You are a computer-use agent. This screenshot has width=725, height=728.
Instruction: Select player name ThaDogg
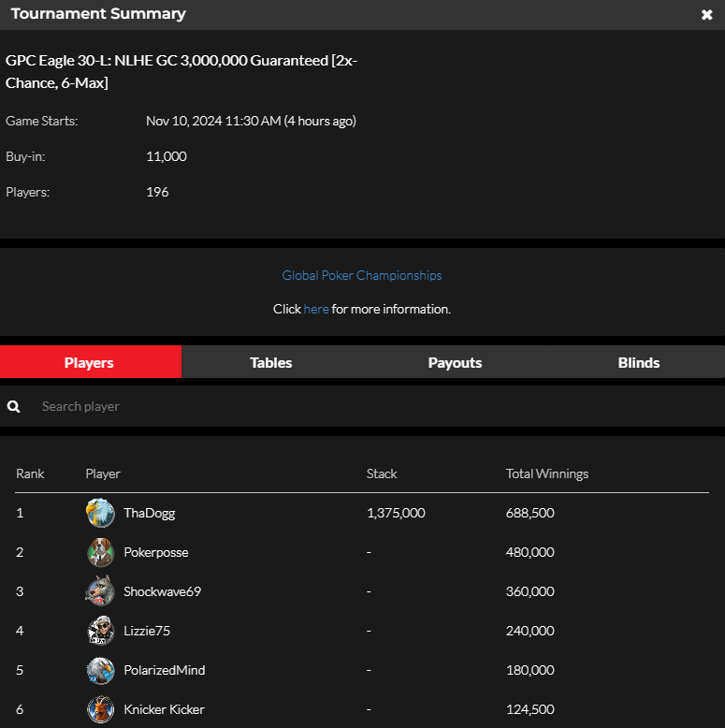click(x=150, y=513)
